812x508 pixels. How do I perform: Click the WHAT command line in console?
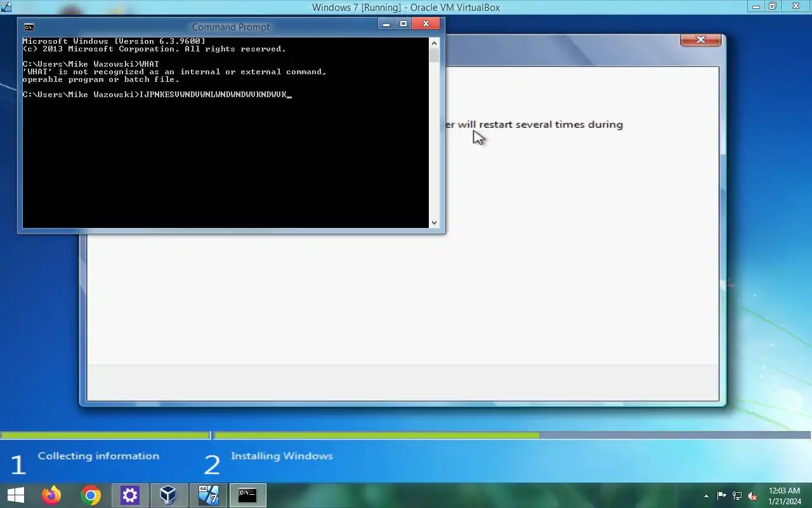[x=91, y=64]
